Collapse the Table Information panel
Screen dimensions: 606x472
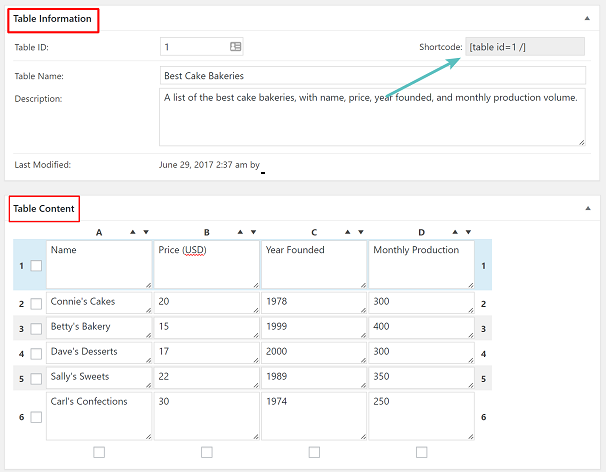[587, 19]
